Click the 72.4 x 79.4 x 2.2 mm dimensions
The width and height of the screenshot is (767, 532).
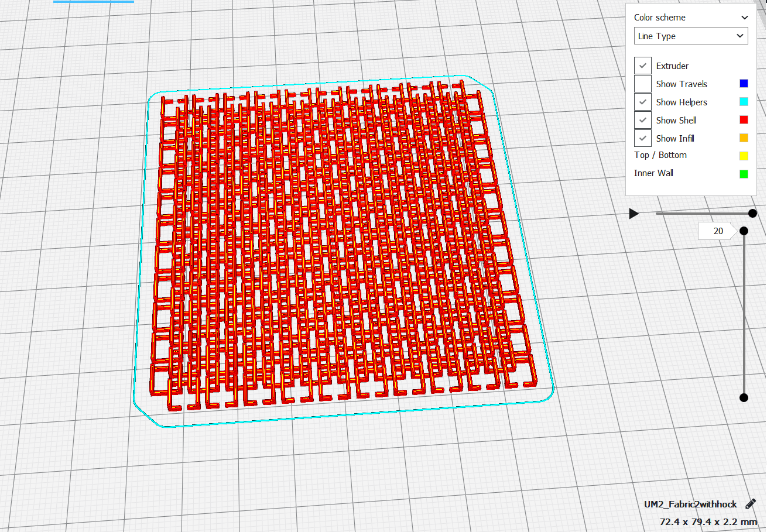point(708,521)
